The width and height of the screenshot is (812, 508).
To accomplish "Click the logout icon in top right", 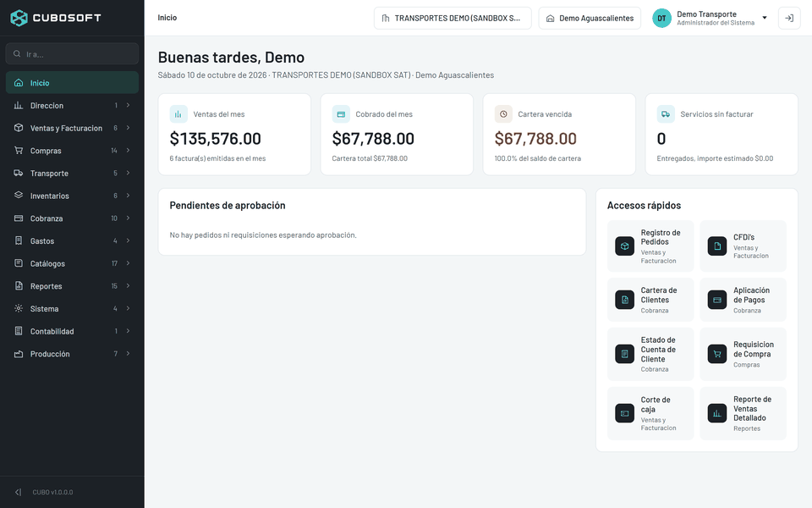I will tap(789, 18).
